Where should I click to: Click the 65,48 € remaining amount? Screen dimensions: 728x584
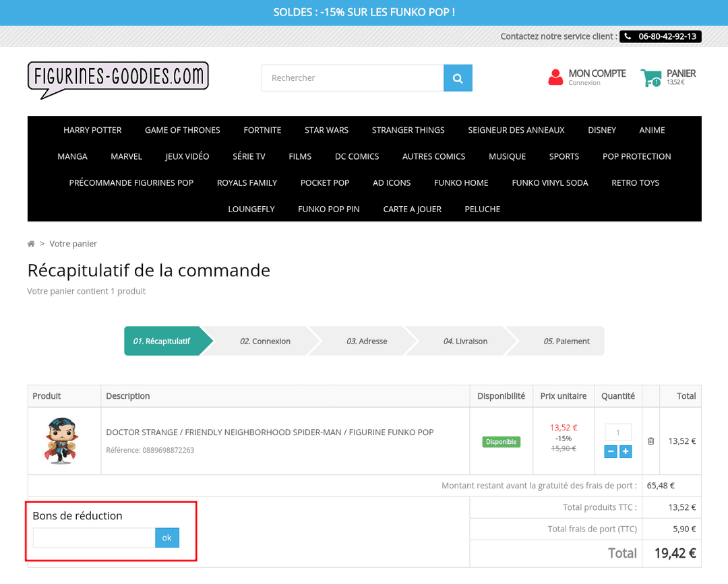[660, 486]
